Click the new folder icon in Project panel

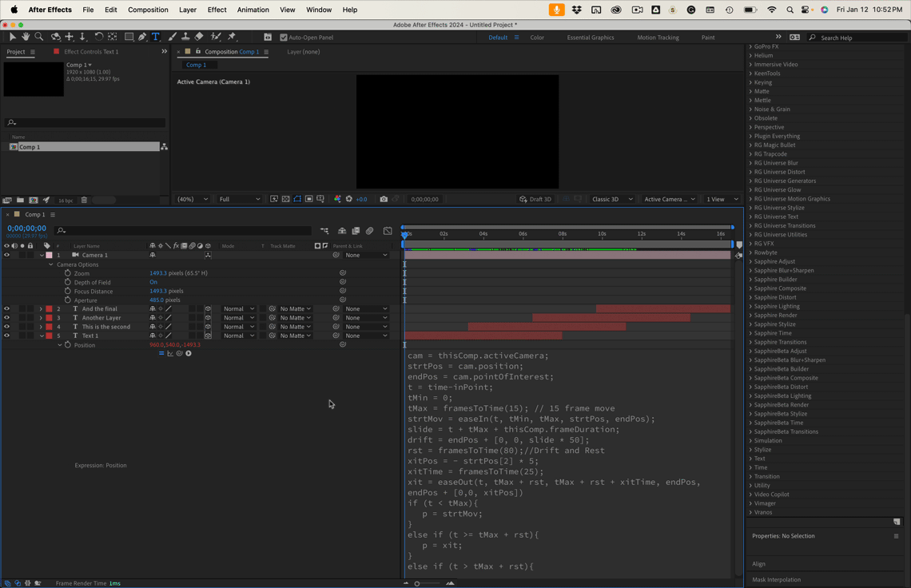pyautogui.click(x=20, y=200)
